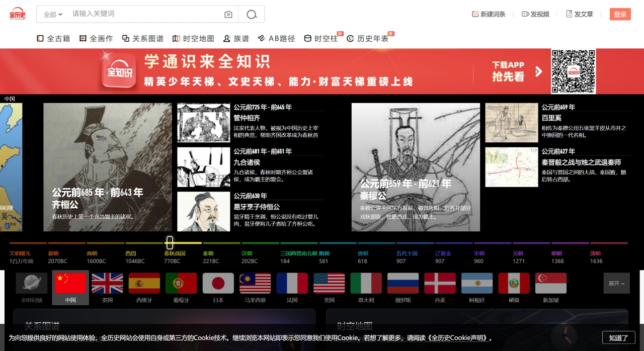Click the 登录 login button
644x351 pixels.
click(620, 14)
